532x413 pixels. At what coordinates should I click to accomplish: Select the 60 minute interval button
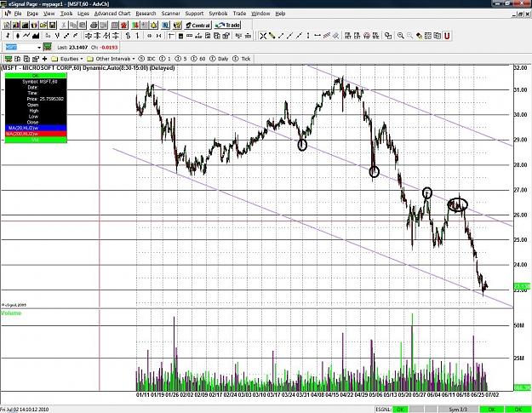[198, 59]
